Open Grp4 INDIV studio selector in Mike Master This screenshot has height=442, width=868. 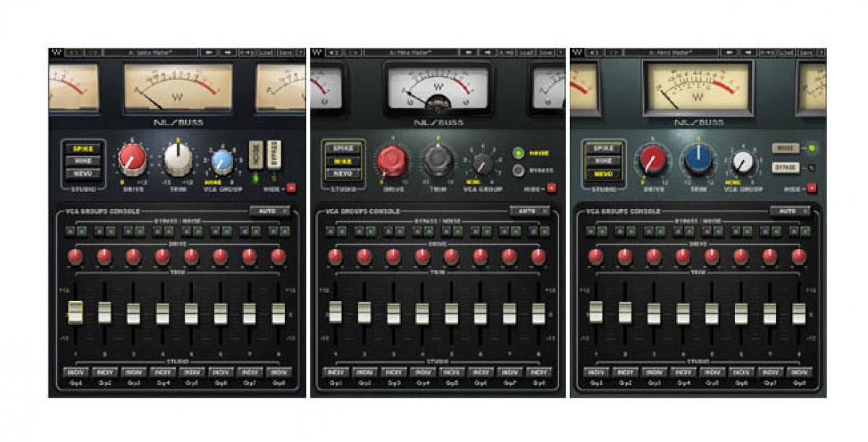point(423,372)
